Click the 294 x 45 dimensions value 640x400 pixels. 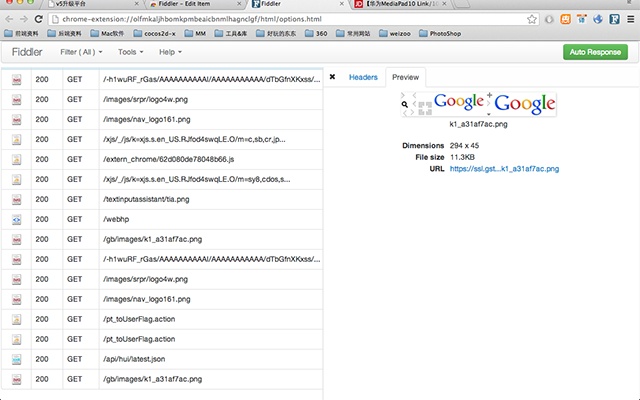[464, 146]
